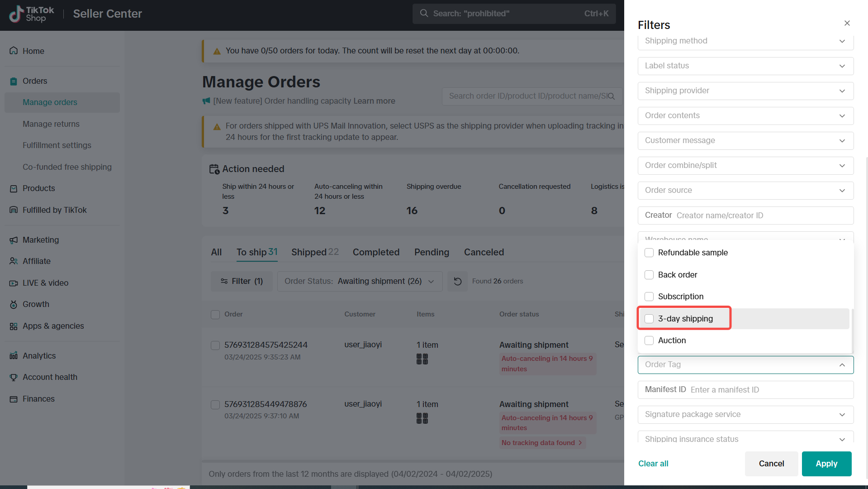The image size is (868, 489).
Task: Open the Affiliate section icon
Action: [x=14, y=261]
